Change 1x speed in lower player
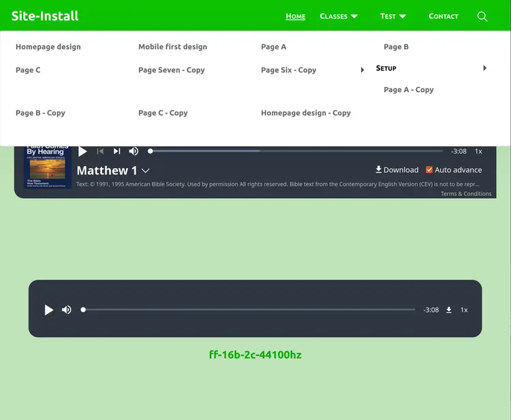The width and height of the screenshot is (511, 420). click(464, 310)
